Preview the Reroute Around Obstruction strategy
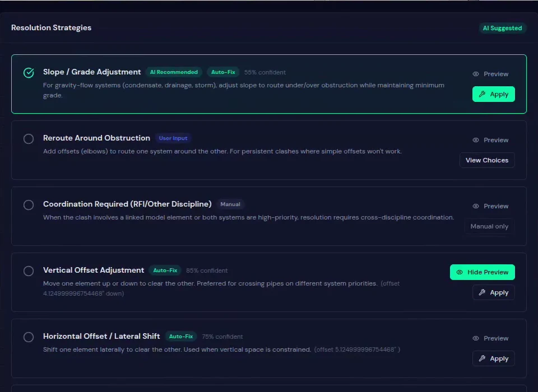The height and width of the screenshot is (392, 538). 490,140
